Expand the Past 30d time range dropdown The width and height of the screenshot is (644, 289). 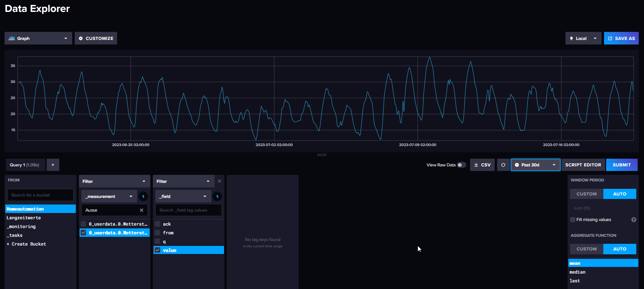click(535, 165)
